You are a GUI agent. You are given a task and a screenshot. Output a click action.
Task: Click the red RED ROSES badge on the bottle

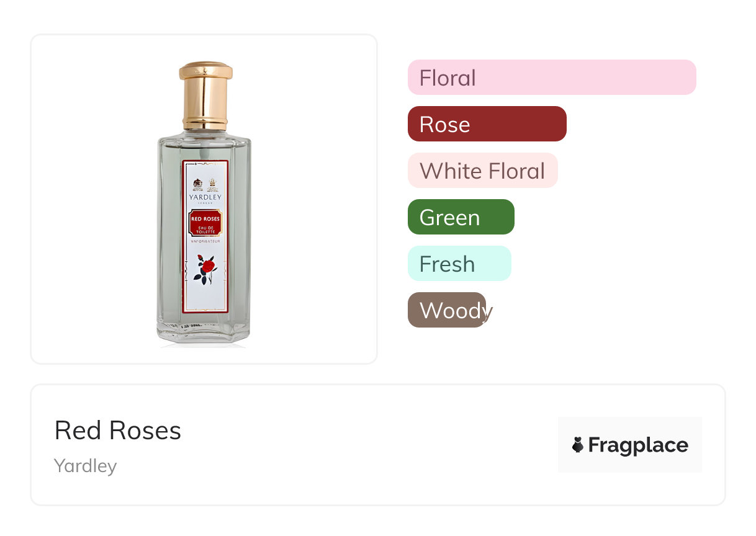(x=205, y=219)
